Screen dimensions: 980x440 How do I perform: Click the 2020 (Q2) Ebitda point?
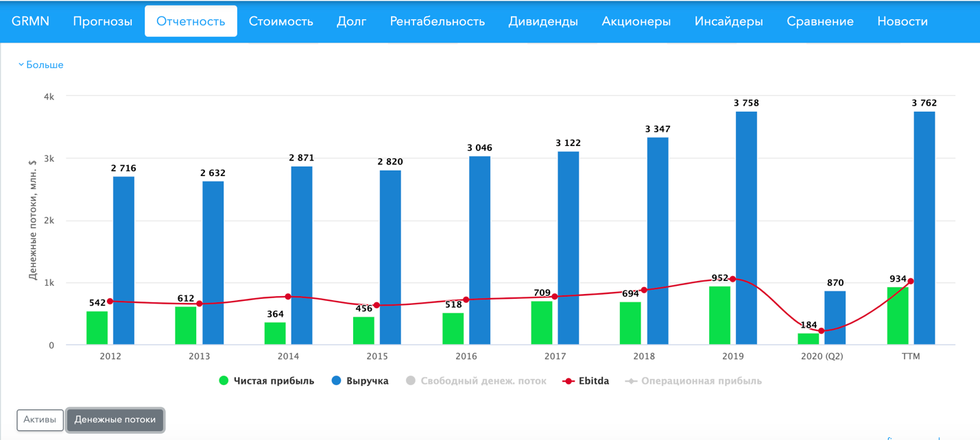[x=822, y=331]
